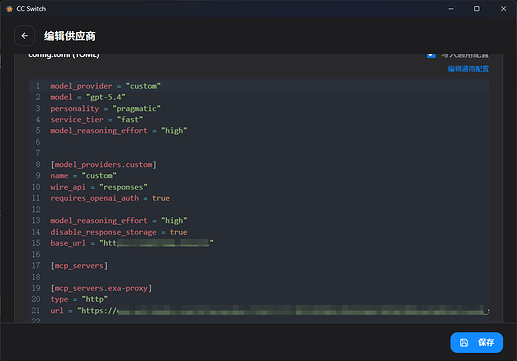517x361 pixels.
Task: Click the base_url line
Action: click(x=132, y=243)
